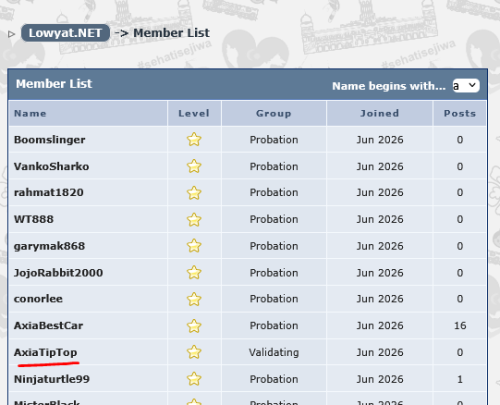
Task: Click the star icon in conorlee's row
Action: [194, 299]
